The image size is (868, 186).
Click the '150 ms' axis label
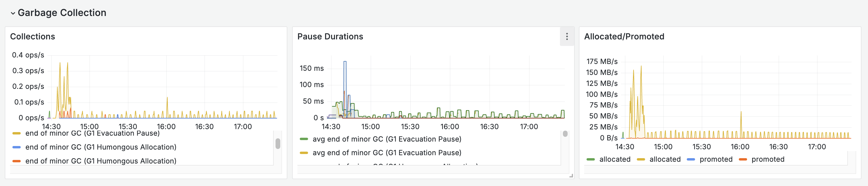(312, 68)
